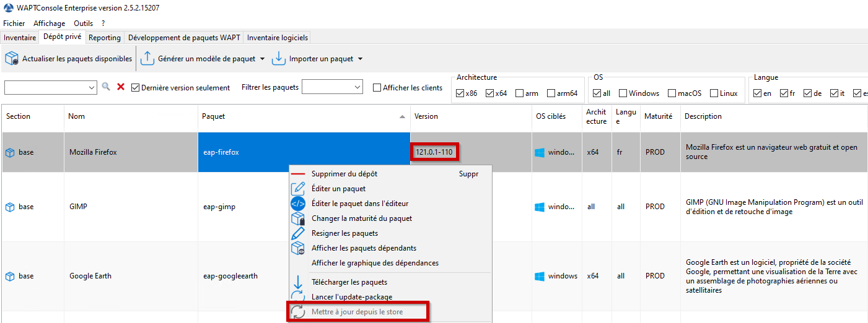Click the red dash Supprimer du dépôt icon
868x323 pixels.
298,174
